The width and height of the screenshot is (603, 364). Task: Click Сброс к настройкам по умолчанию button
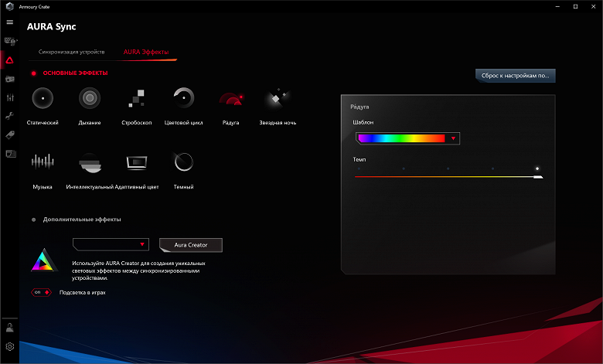(516, 76)
